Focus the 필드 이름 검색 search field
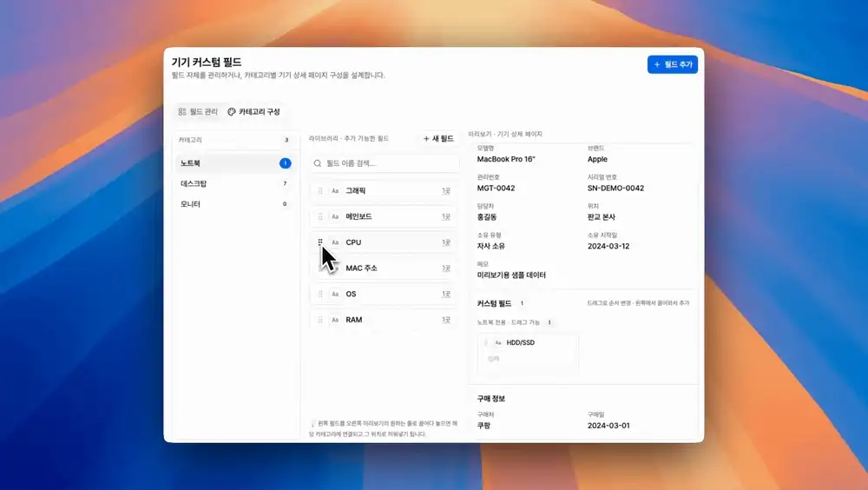The height and width of the screenshot is (490, 868). click(x=385, y=163)
